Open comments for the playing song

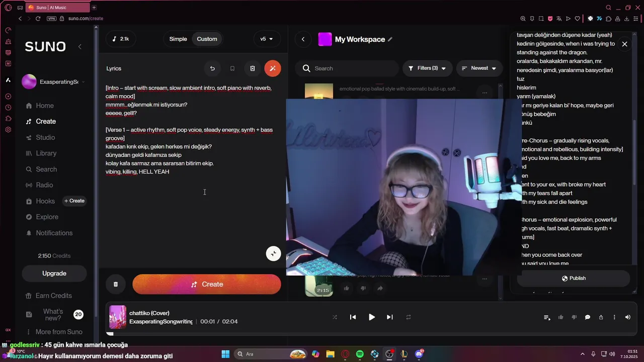coord(587,317)
